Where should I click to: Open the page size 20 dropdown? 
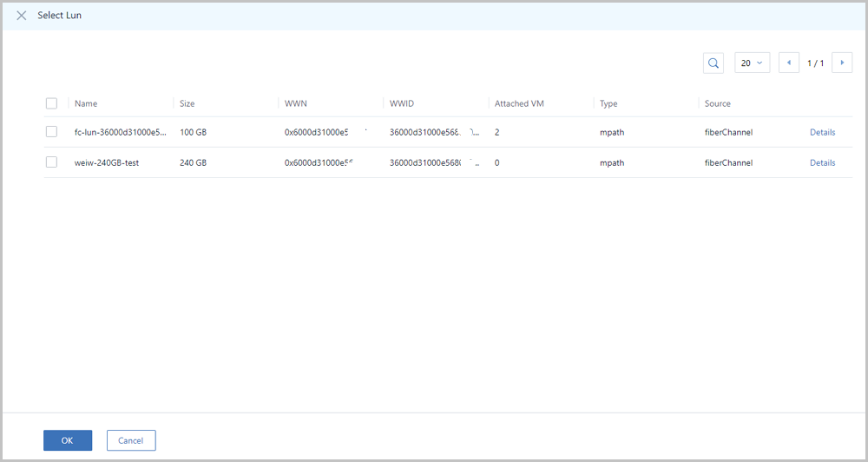752,63
